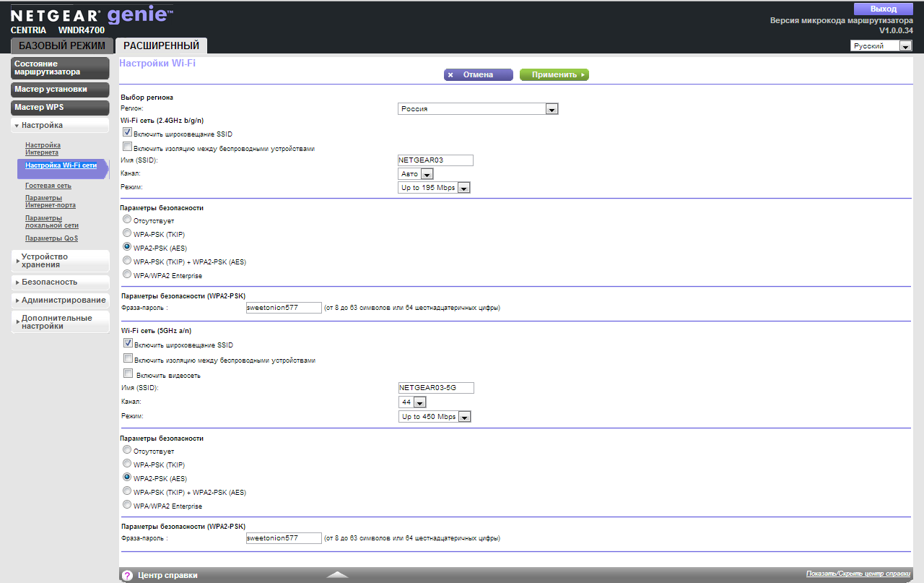Select WPA-PSK (TKIP) for 2.4GHz security
This screenshot has width=924, height=583.
point(128,233)
